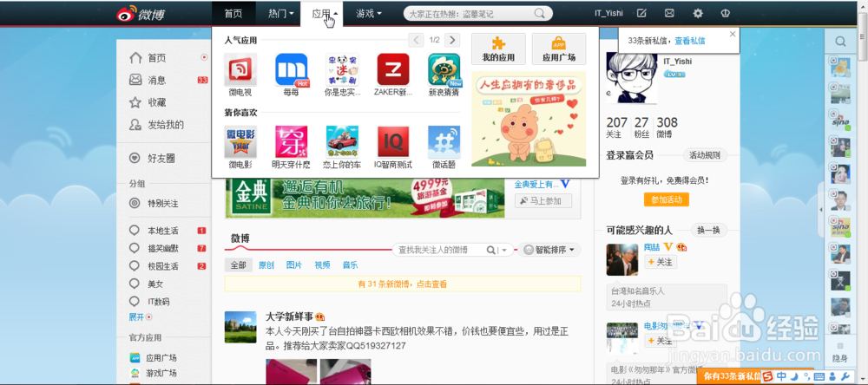868x385 pixels.
Task: Switch to the 原创 filter tab
Action: [266, 265]
